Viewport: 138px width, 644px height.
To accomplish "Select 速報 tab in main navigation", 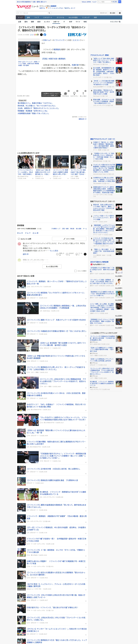I will coord(28,17).
